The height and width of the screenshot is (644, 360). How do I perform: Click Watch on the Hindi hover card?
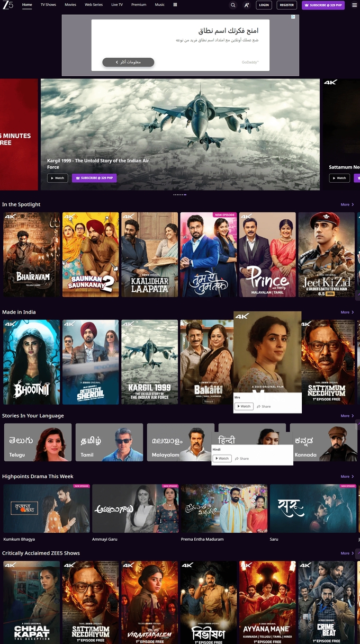[x=222, y=459]
